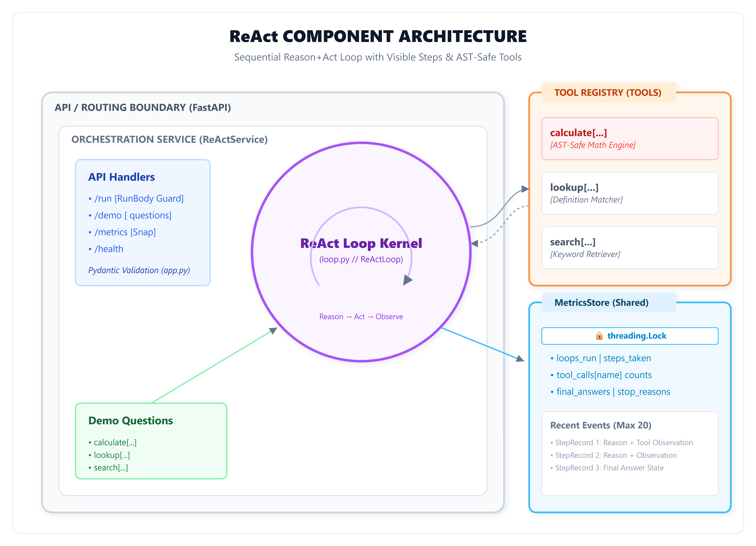Viewport: 756px width, 546px height.
Task: Click the [Definition Matcher] caption
Action: click(586, 200)
